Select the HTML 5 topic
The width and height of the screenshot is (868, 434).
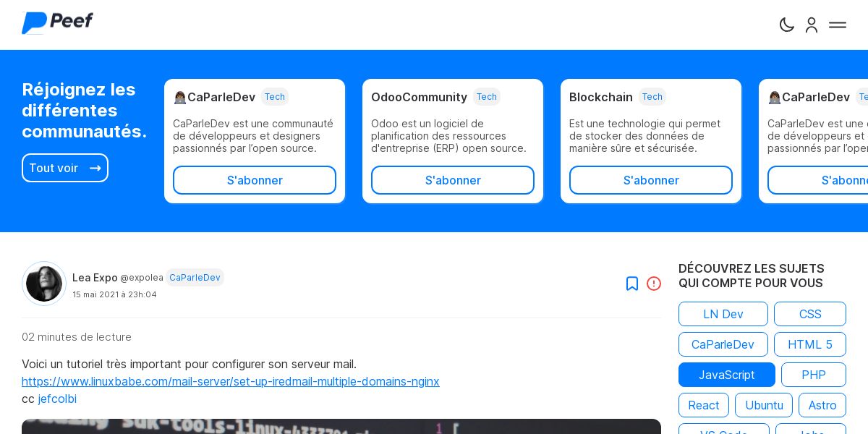pos(810,344)
